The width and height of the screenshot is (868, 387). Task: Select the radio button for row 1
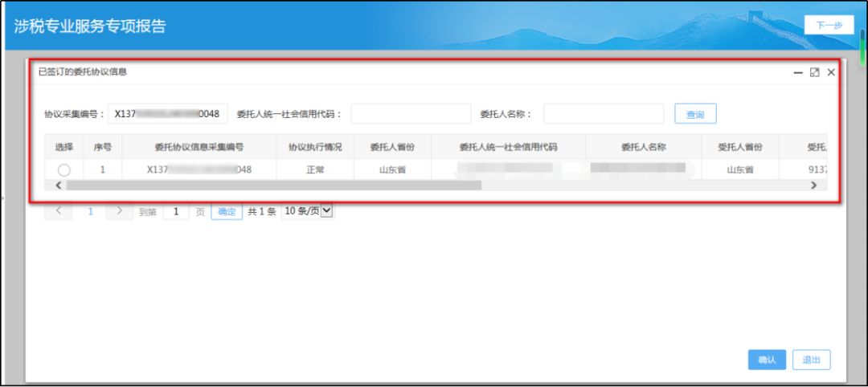pos(64,170)
